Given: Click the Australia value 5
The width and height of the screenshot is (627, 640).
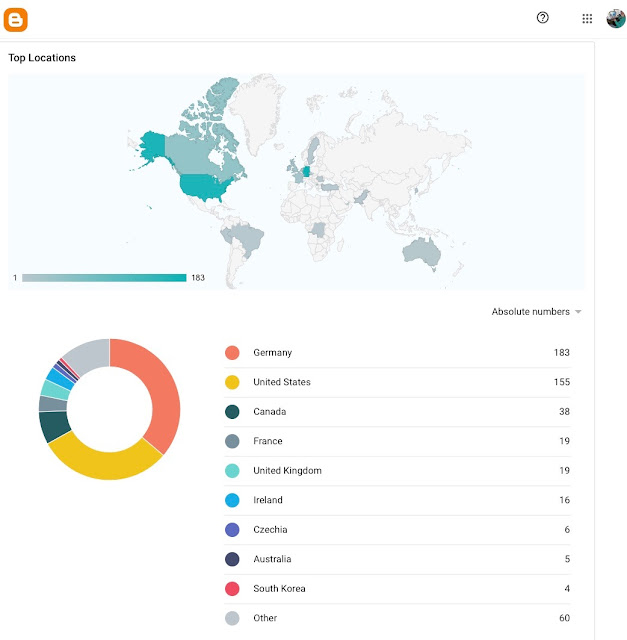Looking at the screenshot, I should click(567, 559).
